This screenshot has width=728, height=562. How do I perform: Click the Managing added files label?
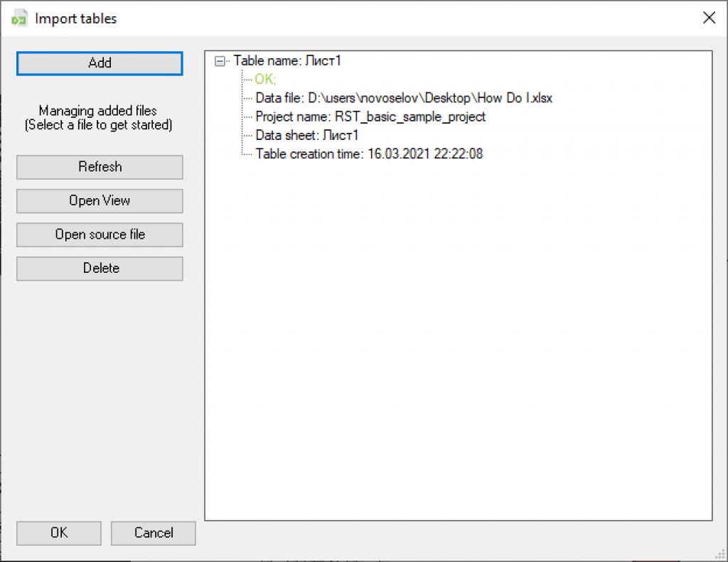coord(98,118)
